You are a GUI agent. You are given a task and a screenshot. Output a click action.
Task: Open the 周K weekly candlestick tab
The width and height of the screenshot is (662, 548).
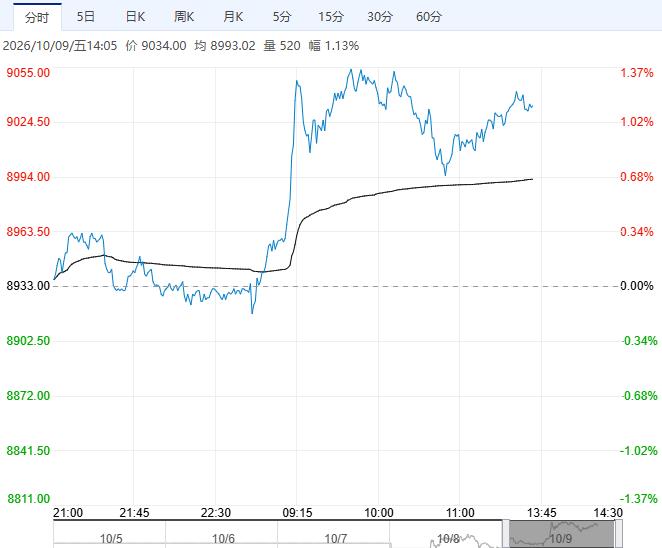pos(184,17)
